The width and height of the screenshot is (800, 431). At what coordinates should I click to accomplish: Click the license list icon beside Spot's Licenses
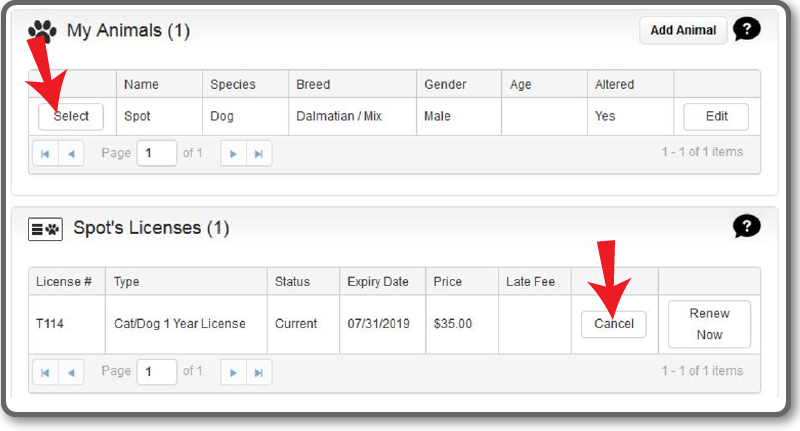(x=45, y=229)
